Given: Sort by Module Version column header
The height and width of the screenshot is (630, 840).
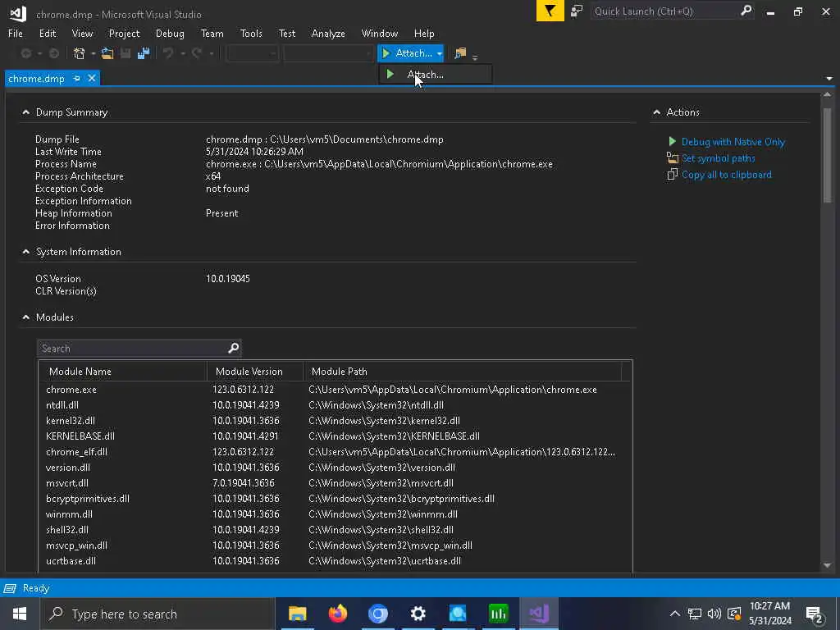Looking at the screenshot, I should tap(256, 372).
